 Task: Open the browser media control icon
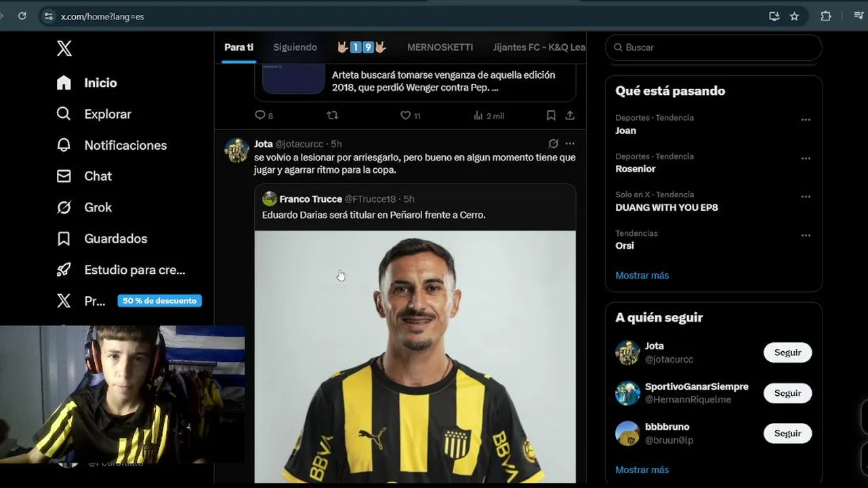[858, 16]
